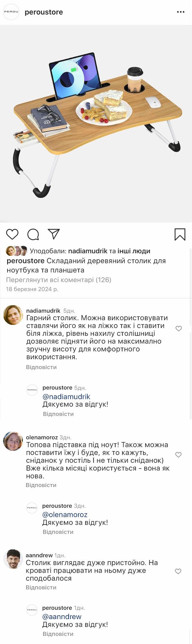Open nadiamudrik's avatar next to her comment
This screenshot has width=192, height=644.
[x=13, y=315]
